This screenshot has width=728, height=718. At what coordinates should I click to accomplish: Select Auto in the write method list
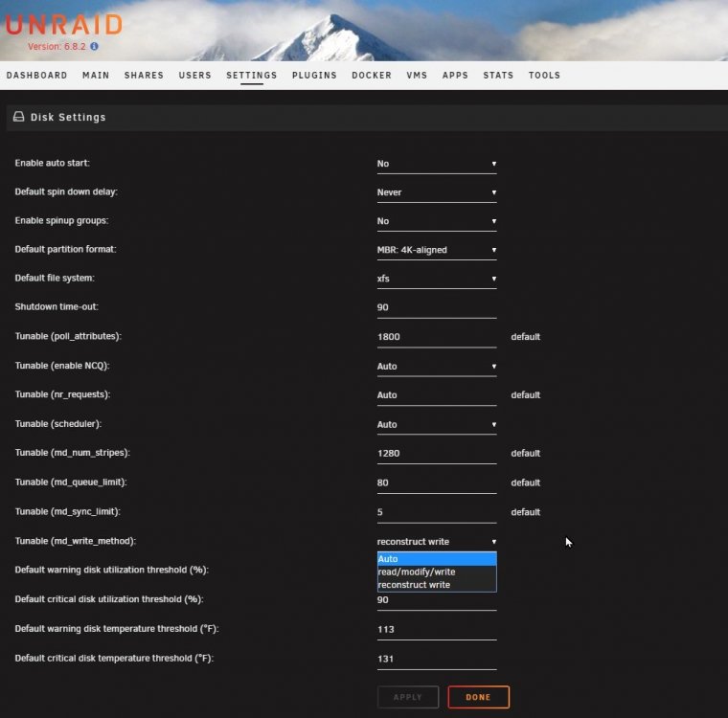click(x=437, y=559)
